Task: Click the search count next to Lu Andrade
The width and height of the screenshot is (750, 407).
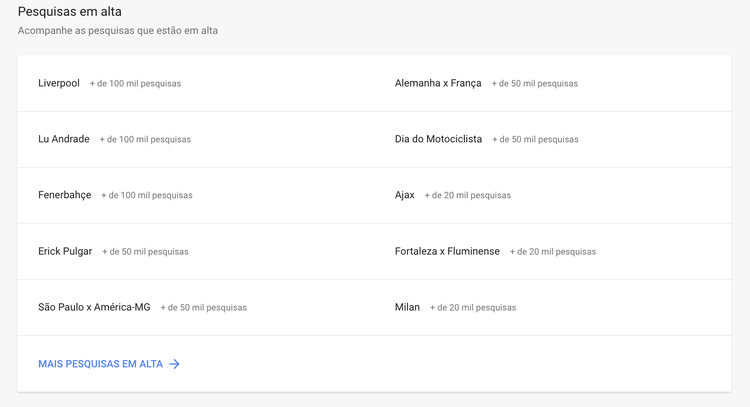Action: coord(145,140)
